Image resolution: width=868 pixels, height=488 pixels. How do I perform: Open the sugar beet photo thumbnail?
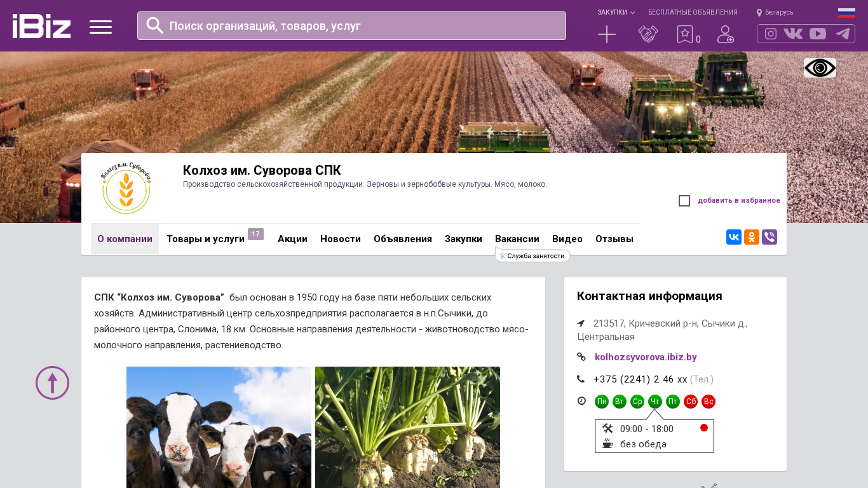407,427
